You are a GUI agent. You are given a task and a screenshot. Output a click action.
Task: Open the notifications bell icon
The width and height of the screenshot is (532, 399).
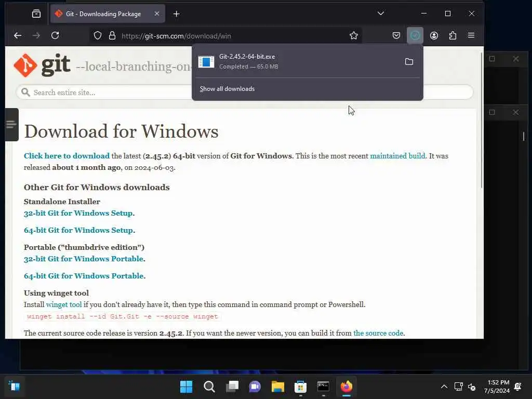pos(518,387)
